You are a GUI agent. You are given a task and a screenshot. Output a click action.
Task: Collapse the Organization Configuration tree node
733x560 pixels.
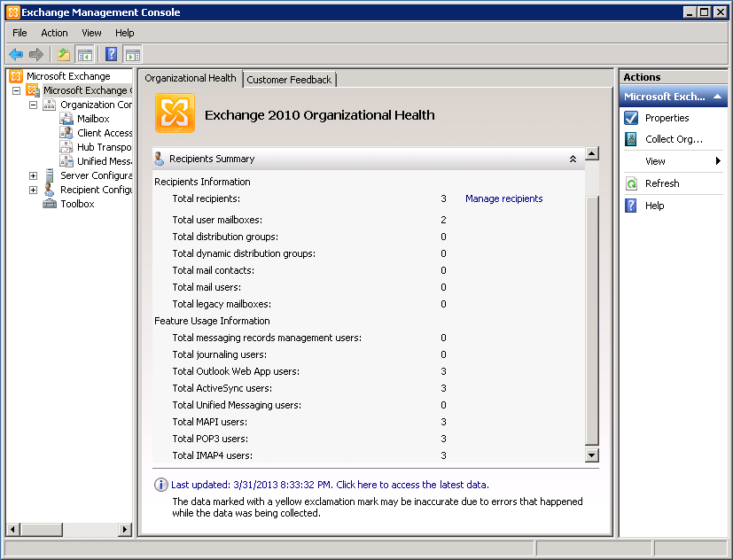coord(33,105)
